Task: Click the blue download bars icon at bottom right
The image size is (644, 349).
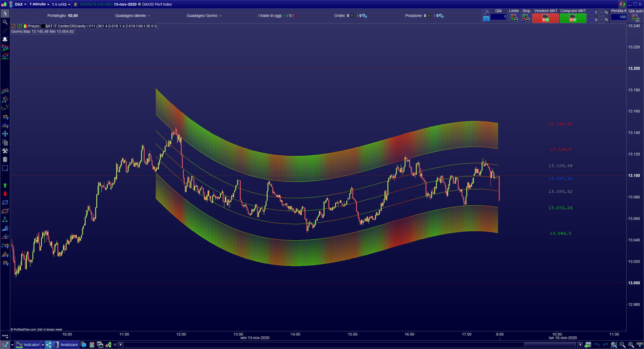Action: pos(640,344)
